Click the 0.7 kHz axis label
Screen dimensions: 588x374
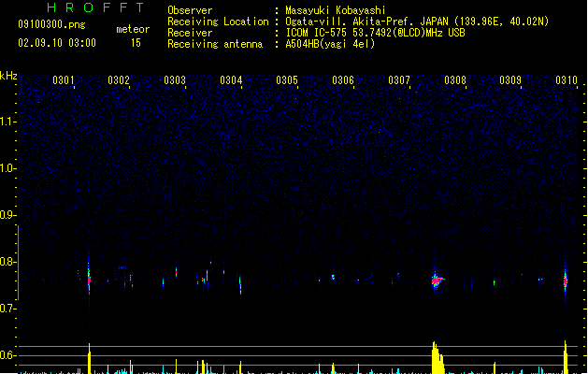point(7,309)
